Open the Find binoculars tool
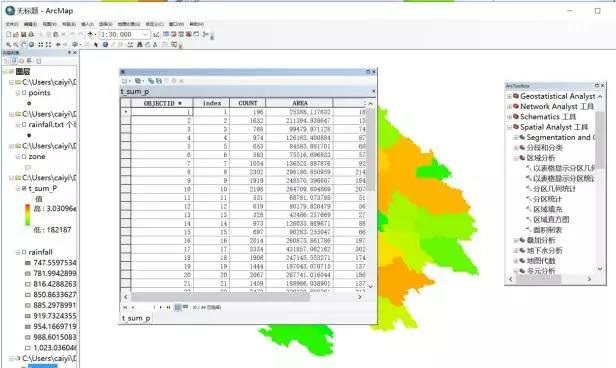This screenshot has width=616, height=368. [x=139, y=44]
